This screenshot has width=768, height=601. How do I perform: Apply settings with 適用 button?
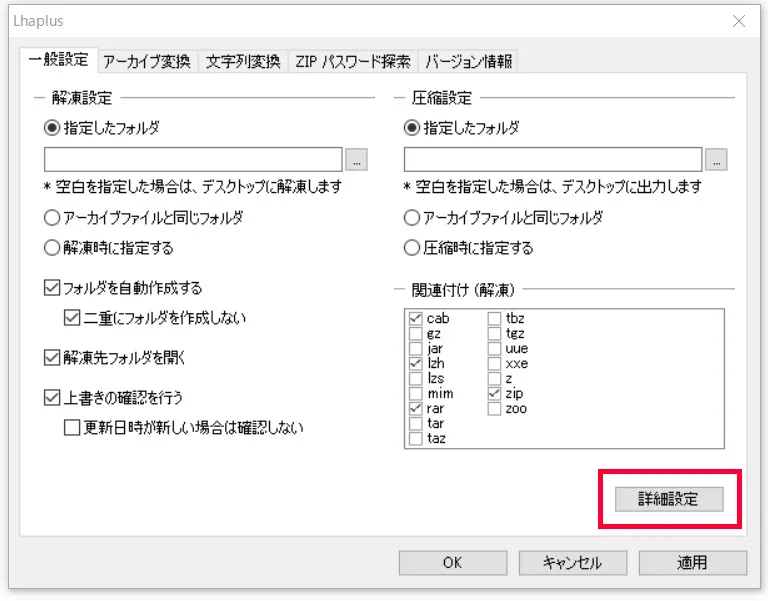[x=693, y=563]
